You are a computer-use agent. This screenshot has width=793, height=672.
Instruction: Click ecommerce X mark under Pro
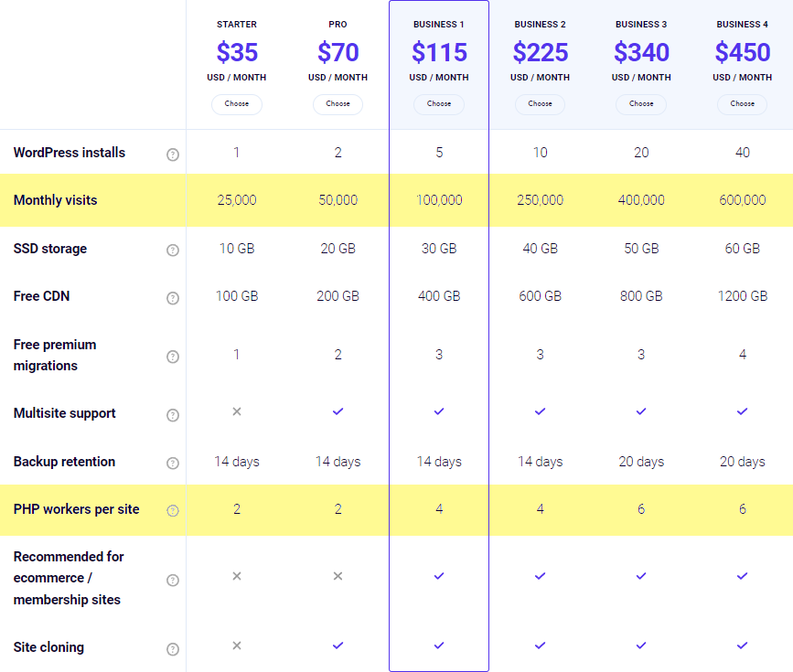338,576
